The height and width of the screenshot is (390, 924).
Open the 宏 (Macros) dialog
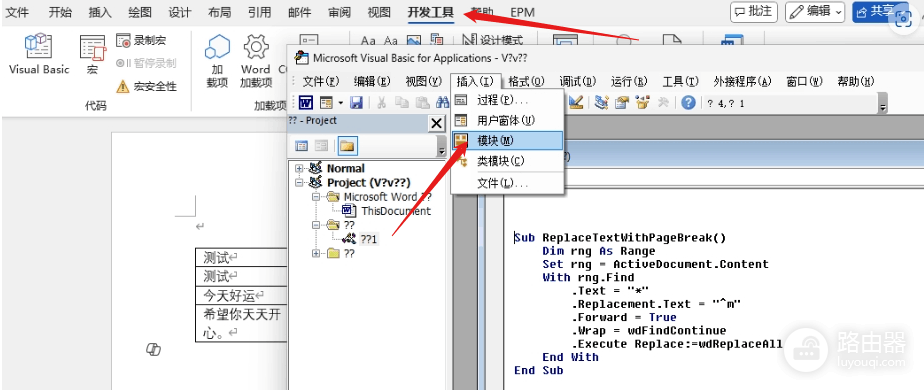[x=93, y=54]
